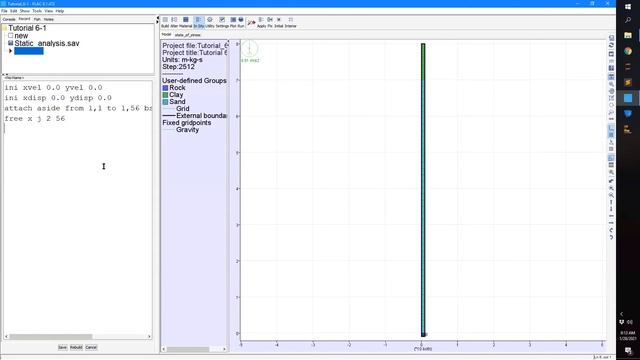Click the Cancel button below the editor

[91, 347]
